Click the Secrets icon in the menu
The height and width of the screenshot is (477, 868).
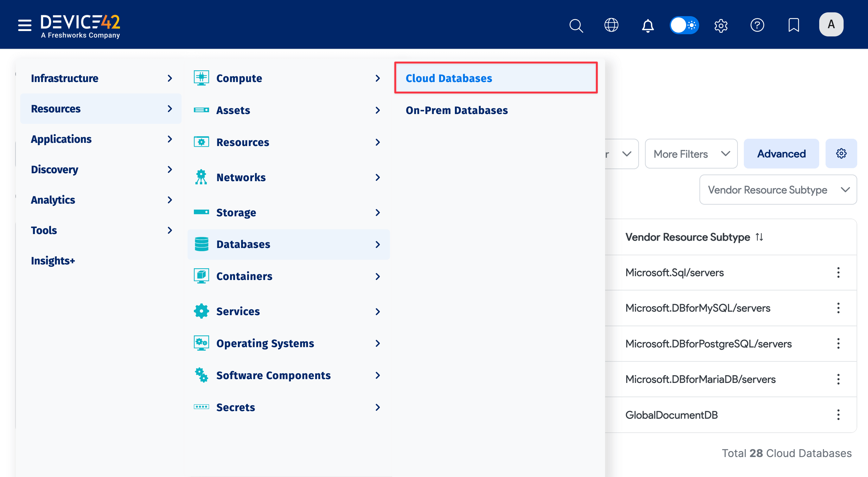tap(201, 407)
